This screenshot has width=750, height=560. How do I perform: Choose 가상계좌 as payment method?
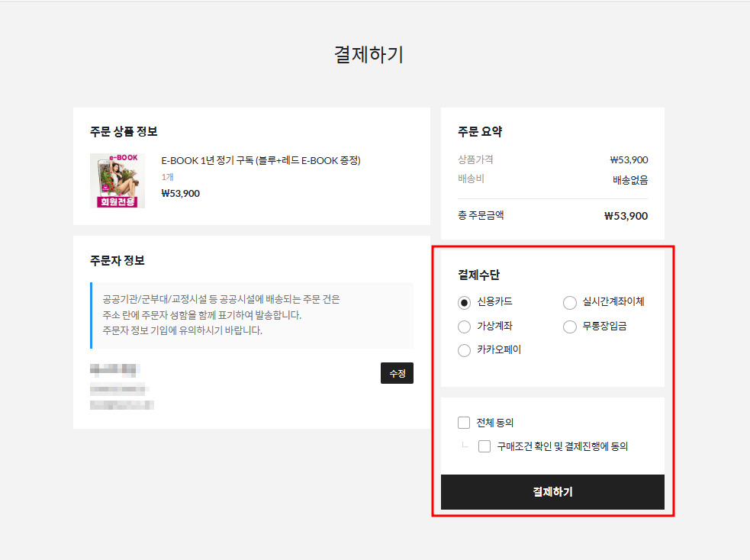click(464, 327)
